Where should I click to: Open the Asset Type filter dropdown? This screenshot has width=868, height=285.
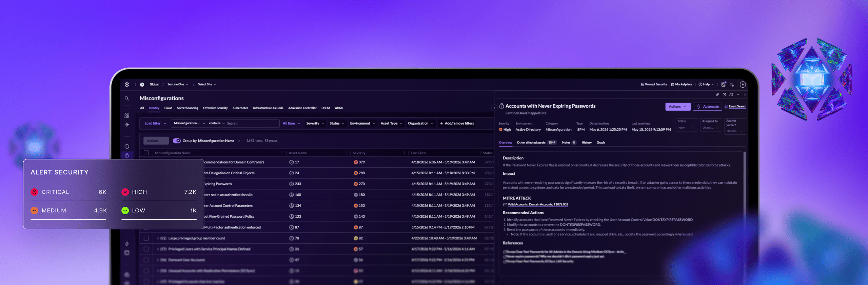391,124
